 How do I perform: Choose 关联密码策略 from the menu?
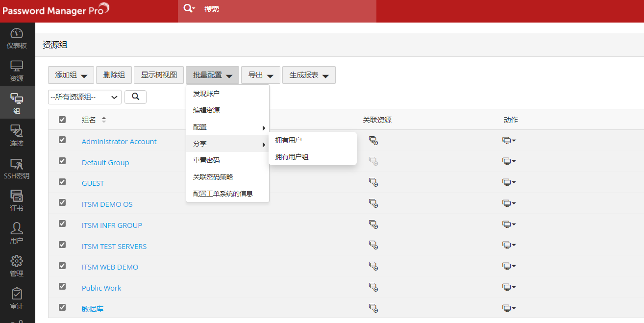pos(227,177)
